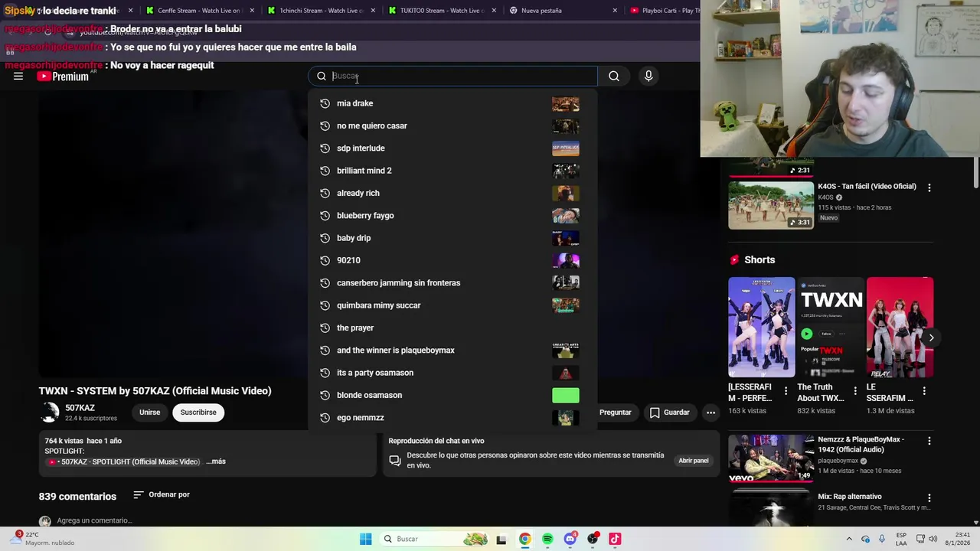Viewport: 980px width, 551px height.
Task: Open the TikTok app in taskbar
Action: [x=615, y=539]
